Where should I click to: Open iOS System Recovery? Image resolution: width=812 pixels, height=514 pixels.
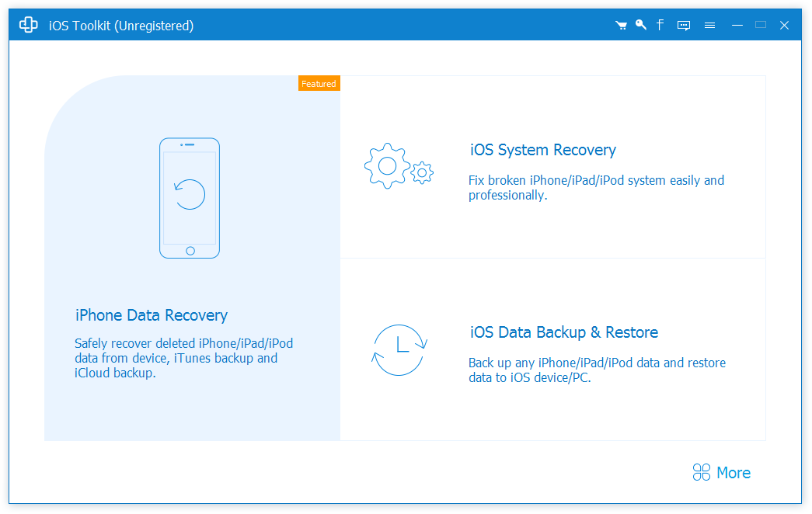(x=542, y=150)
